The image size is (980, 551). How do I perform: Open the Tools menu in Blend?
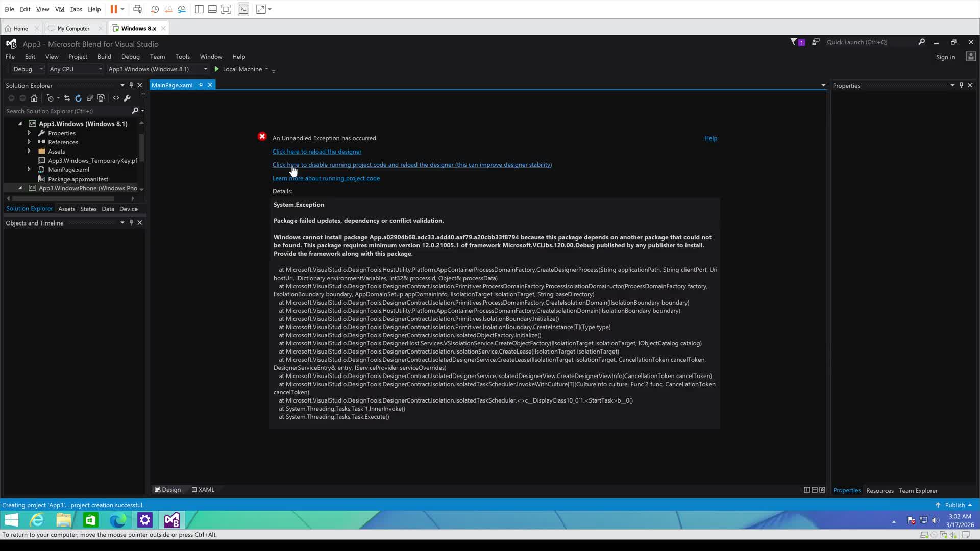[182, 57]
